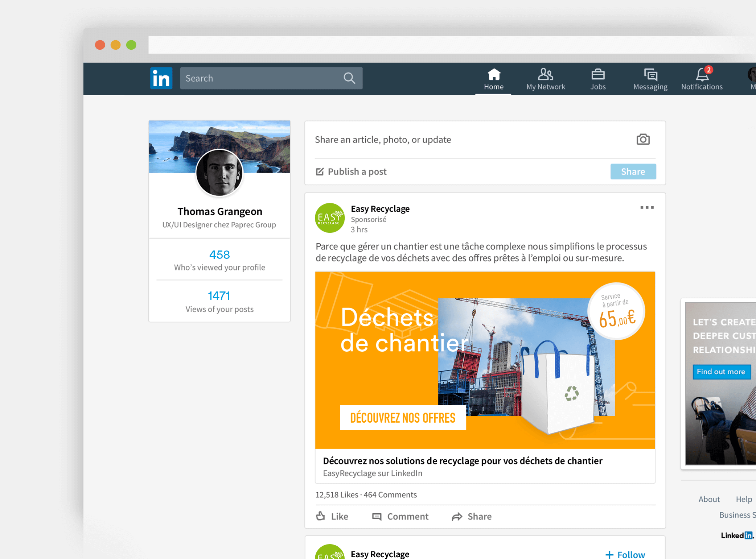Click into the Search field

tap(271, 78)
